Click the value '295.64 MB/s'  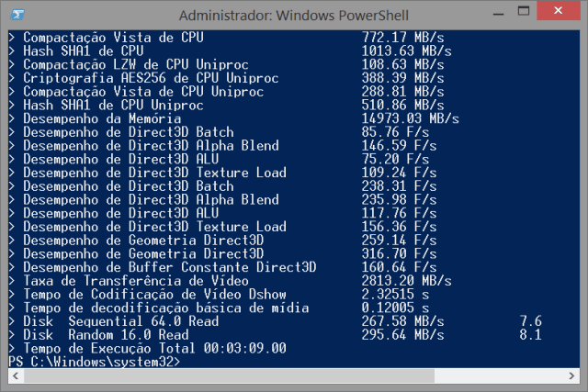(402, 335)
